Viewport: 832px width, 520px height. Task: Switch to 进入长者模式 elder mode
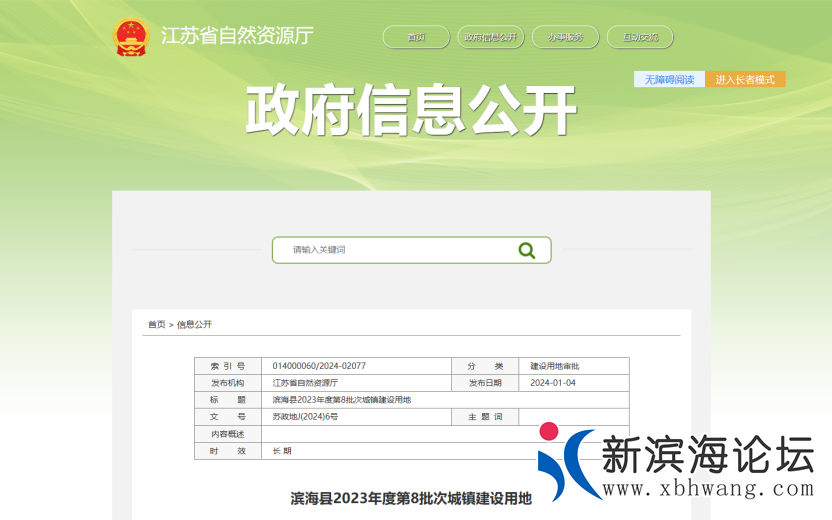[745, 79]
